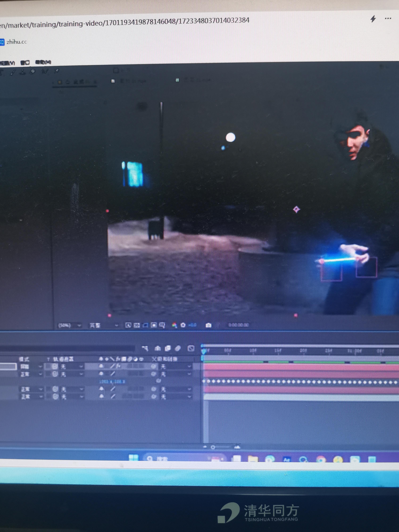Toggle transparency grid icon under viewer
Screen dimensions: 399x532
[137, 325]
